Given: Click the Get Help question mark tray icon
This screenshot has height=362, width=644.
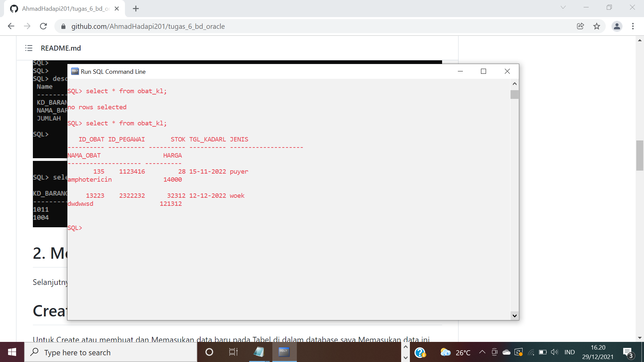Looking at the screenshot, I should (x=420, y=352).
